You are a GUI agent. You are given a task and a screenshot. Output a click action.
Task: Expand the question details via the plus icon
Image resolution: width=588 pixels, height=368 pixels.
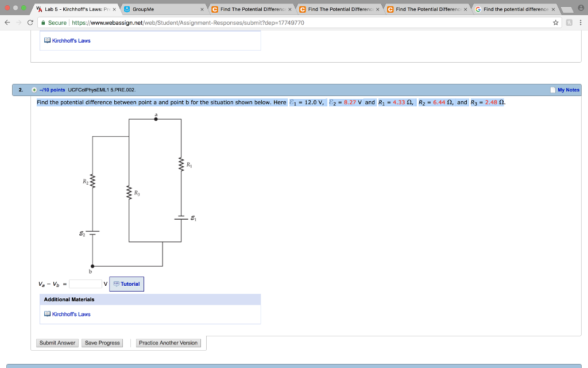pyautogui.click(x=34, y=90)
